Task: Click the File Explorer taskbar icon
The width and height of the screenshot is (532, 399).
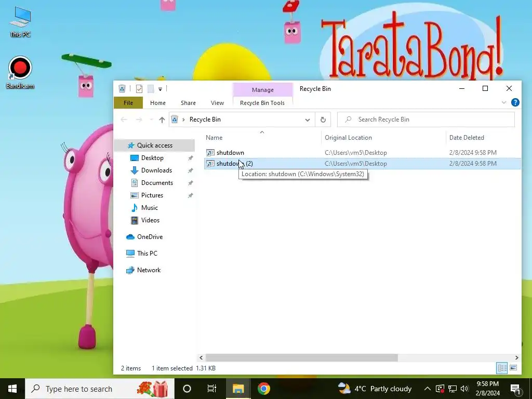Action: tap(238, 389)
